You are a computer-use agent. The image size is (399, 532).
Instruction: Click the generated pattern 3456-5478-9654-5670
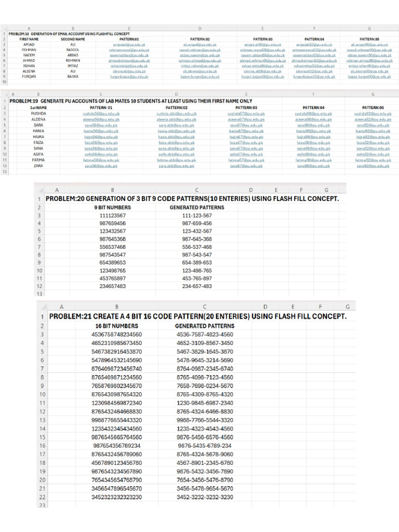205,489
